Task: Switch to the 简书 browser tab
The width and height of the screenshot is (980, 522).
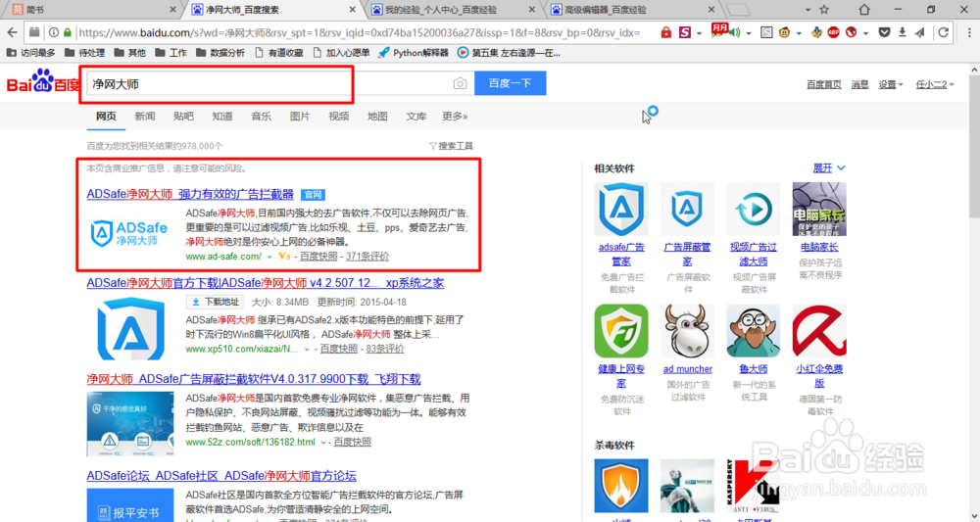Action: (90, 10)
